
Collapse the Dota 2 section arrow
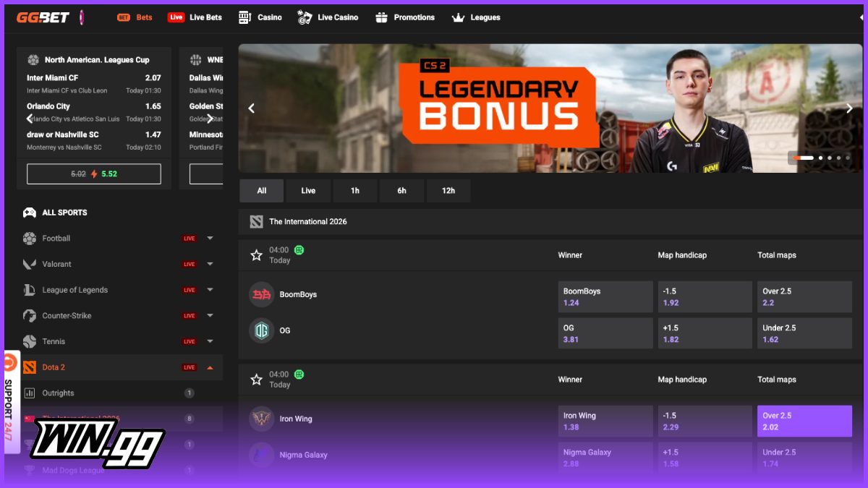point(210,367)
